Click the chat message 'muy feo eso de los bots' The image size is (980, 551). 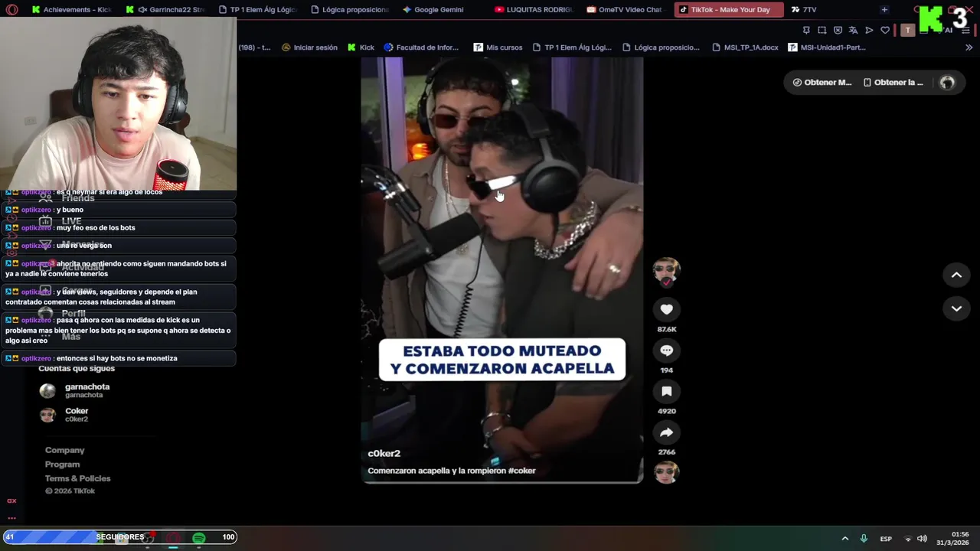pyautogui.click(x=118, y=227)
